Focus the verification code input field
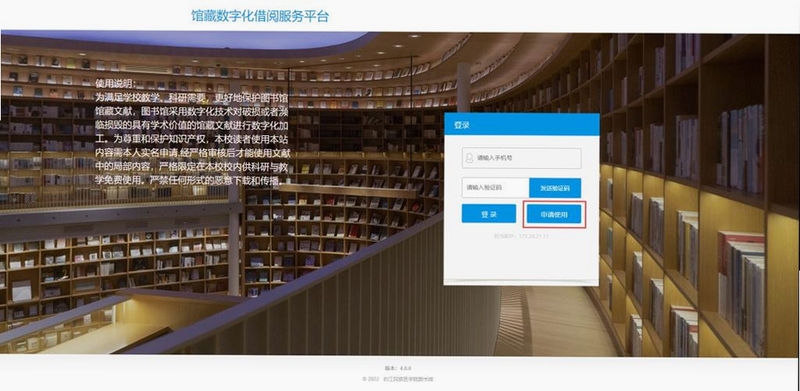The height and width of the screenshot is (391, 800). (x=495, y=188)
